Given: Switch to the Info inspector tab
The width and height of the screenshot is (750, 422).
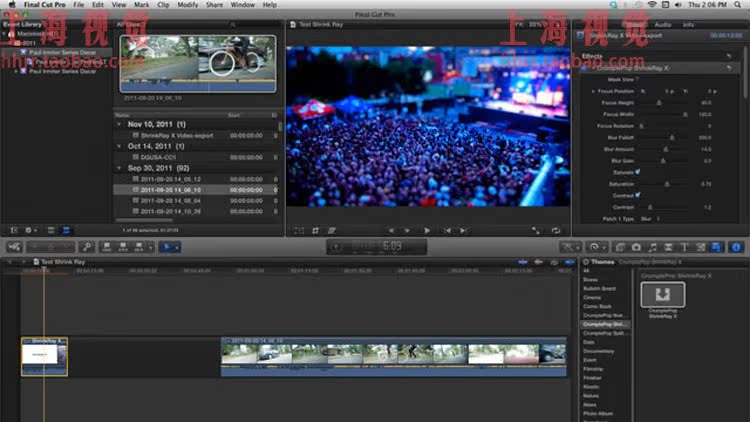Looking at the screenshot, I should click(x=688, y=24).
